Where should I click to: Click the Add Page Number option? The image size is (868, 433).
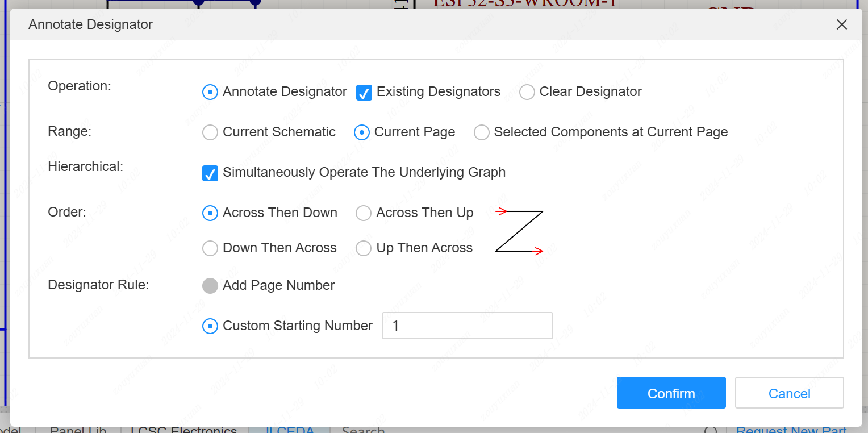click(210, 286)
